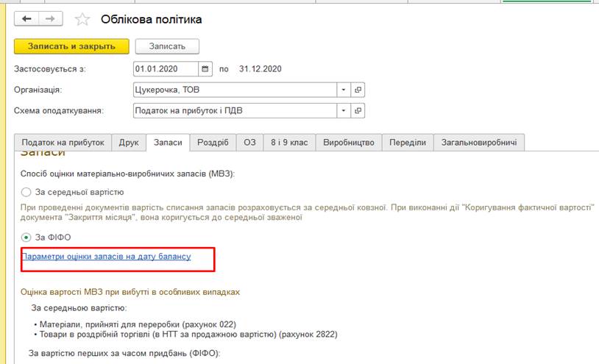Viewport: 599px width, 364px height.
Task: Open the Організація record via open icon
Action: click(x=358, y=90)
